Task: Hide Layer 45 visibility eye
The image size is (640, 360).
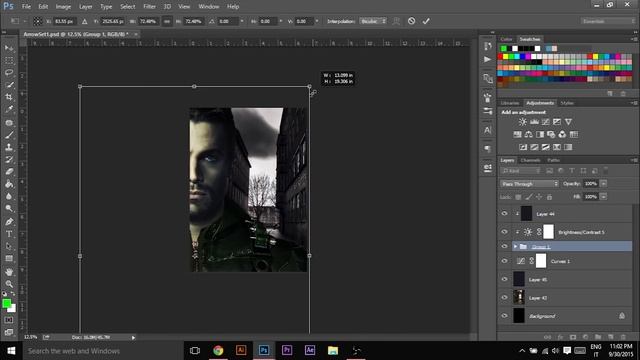Action: click(x=504, y=279)
